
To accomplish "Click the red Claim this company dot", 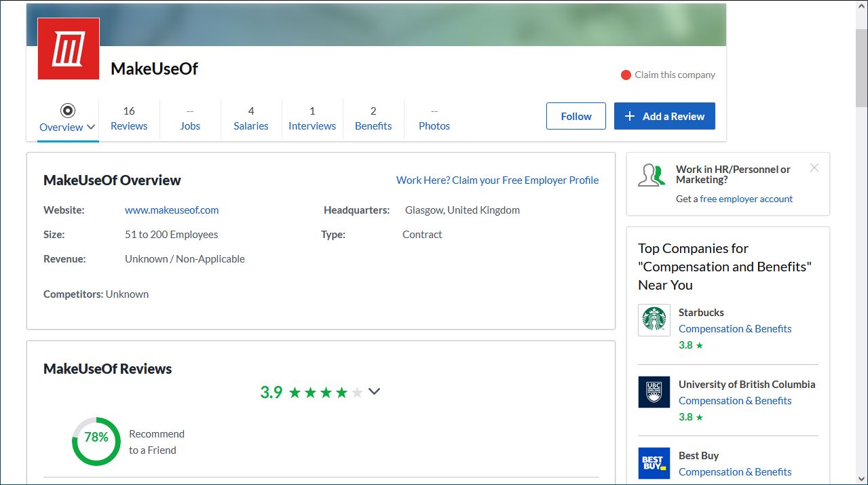I will tap(625, 75).
